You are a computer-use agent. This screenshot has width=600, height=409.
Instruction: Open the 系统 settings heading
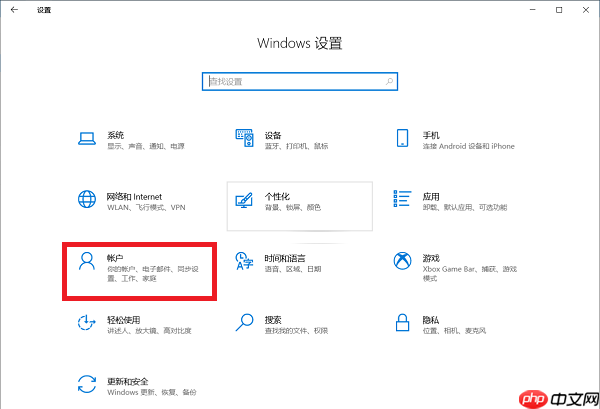[116, 135]
